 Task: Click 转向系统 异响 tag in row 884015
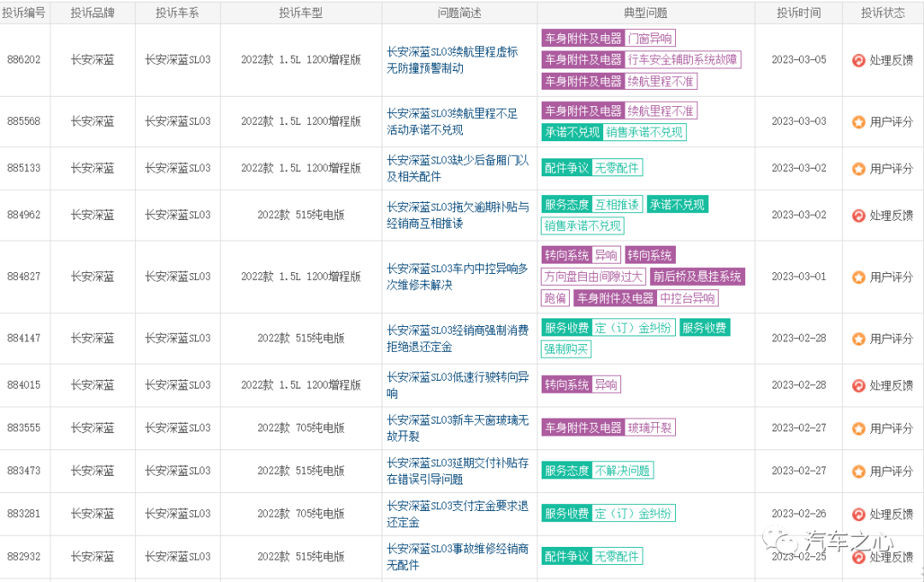coord(581,385)
